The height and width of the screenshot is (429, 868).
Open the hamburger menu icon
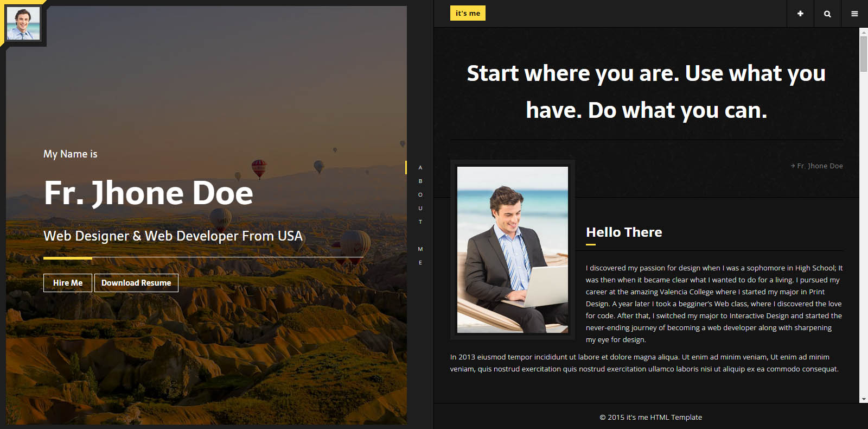(854, 14)
